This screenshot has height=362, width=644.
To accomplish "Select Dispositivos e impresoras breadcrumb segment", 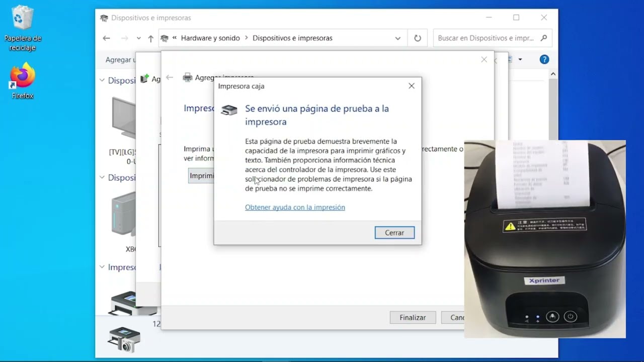I will pyautogui.click(x=292, y=38).
